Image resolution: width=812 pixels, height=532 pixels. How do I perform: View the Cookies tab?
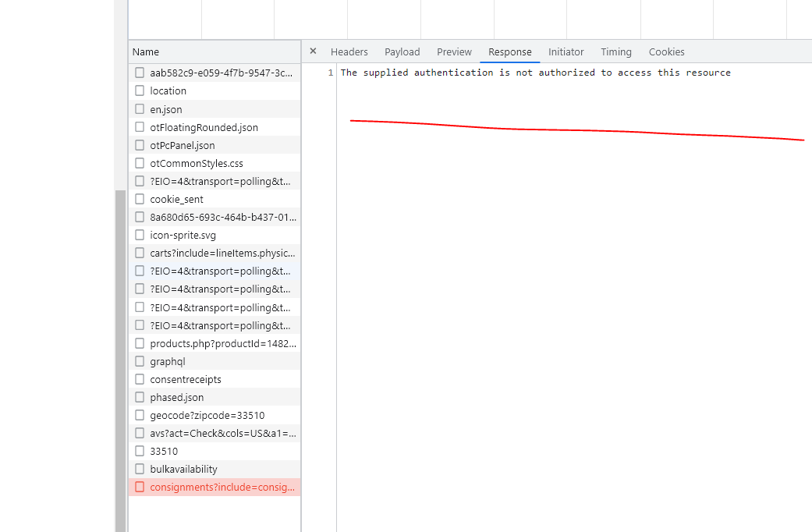click(666, 51)
